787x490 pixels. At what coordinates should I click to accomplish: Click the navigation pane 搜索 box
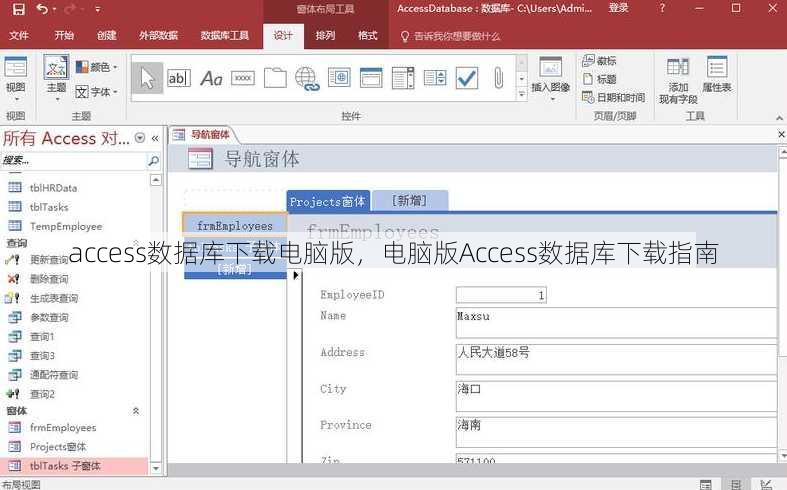pos(73,161)
